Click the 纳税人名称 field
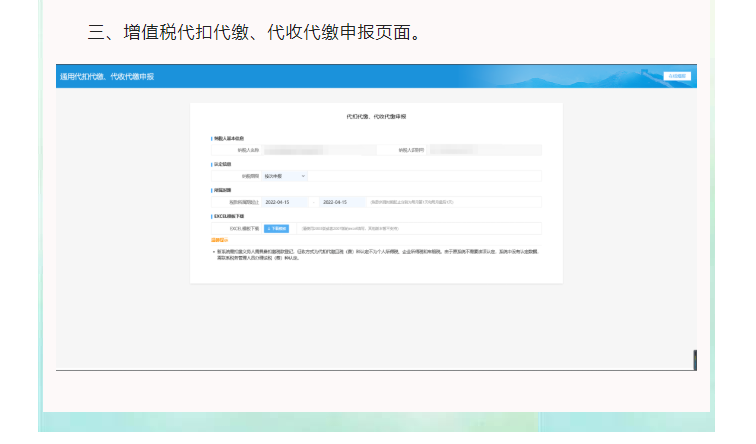 [x=319, y=150]
